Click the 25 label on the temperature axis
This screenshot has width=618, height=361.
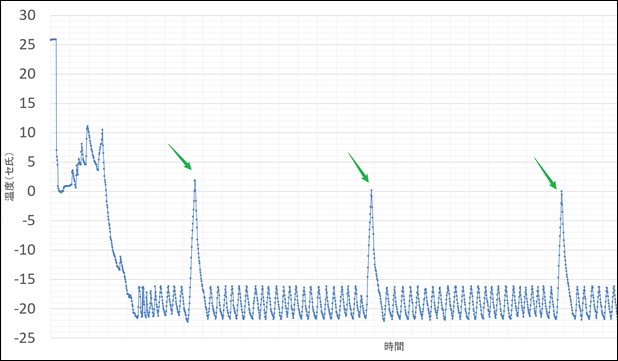pos(27,45)
